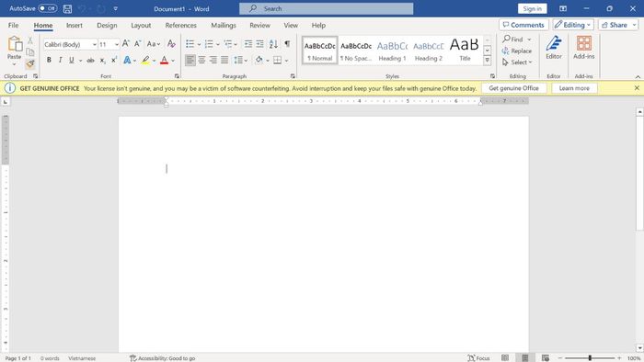Apply the Title style
The image size is (644, 362).
tap(465, 51)
